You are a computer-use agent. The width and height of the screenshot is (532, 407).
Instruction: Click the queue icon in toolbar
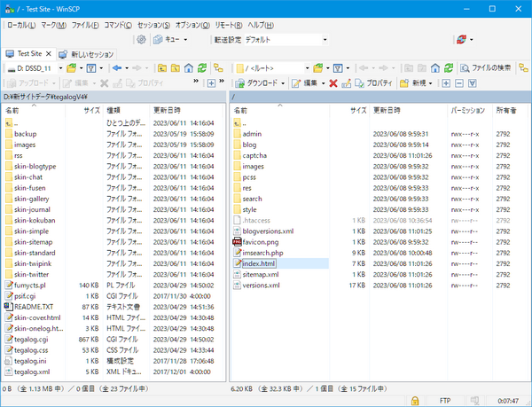coord(158,40)
